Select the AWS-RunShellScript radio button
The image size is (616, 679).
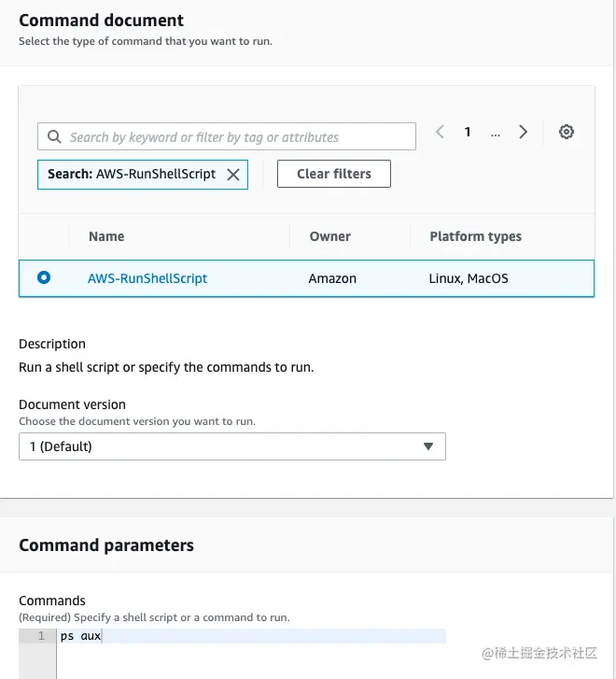pyautogui.click(x=44, y=277)
